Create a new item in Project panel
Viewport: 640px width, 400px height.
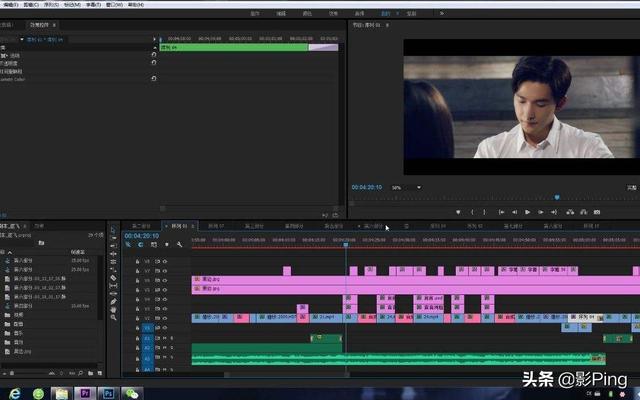point(100,373)
